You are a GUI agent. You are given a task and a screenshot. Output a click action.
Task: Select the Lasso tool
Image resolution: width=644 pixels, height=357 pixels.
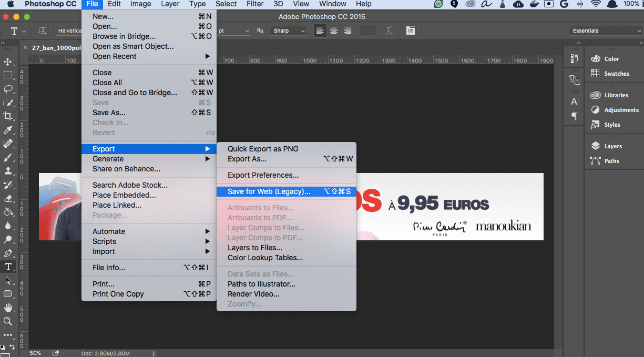coord(8,89)
